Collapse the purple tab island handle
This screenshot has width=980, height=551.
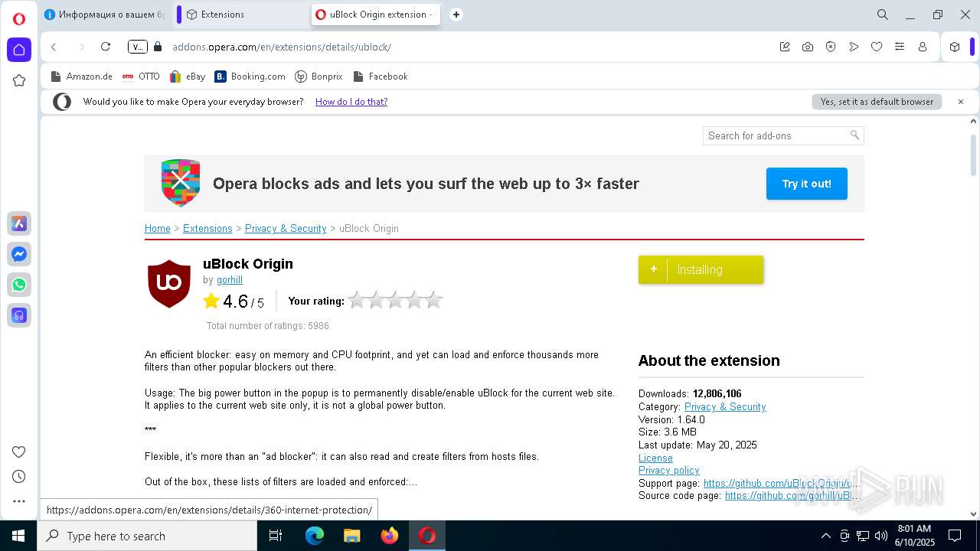click(179, 15)
